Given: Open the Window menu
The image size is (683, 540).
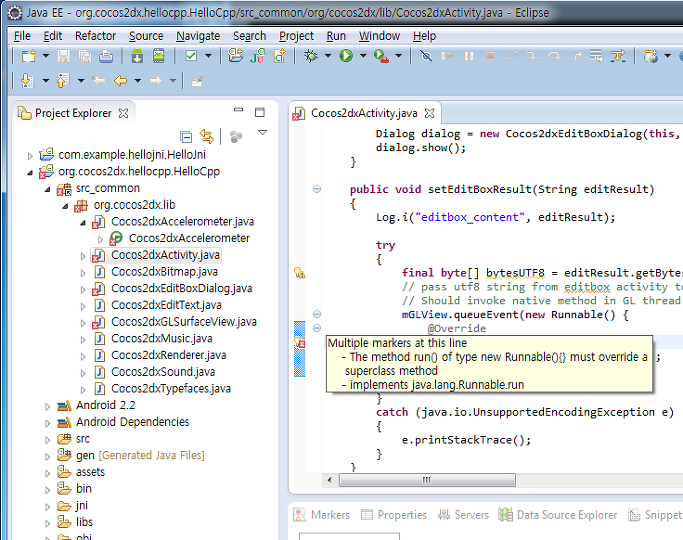Looking at the screenshot, I should click(x=379, y=36).
